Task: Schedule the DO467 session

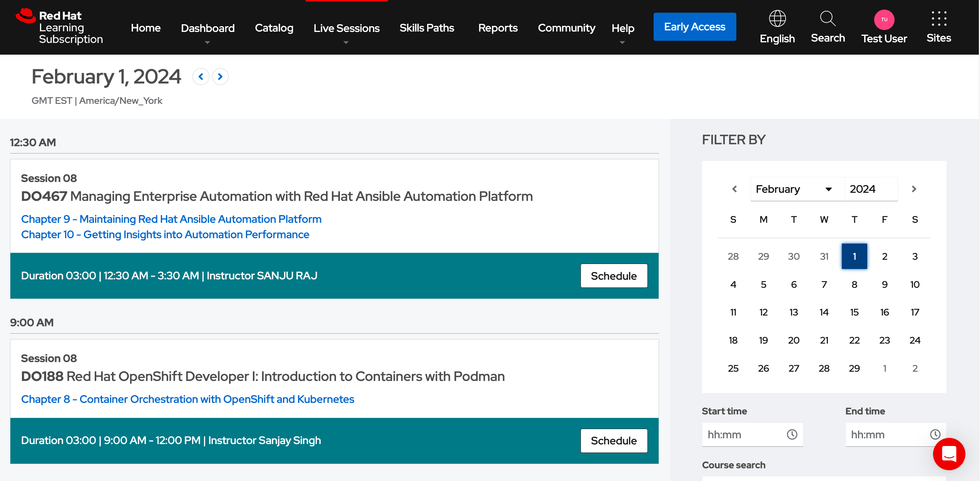Action: 614,276
